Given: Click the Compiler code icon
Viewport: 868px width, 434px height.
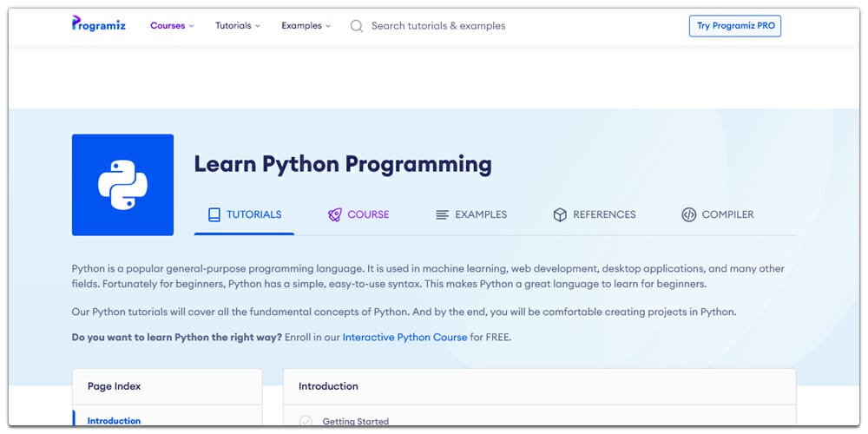Looking at the screenshot, I should tap(688, 214).
